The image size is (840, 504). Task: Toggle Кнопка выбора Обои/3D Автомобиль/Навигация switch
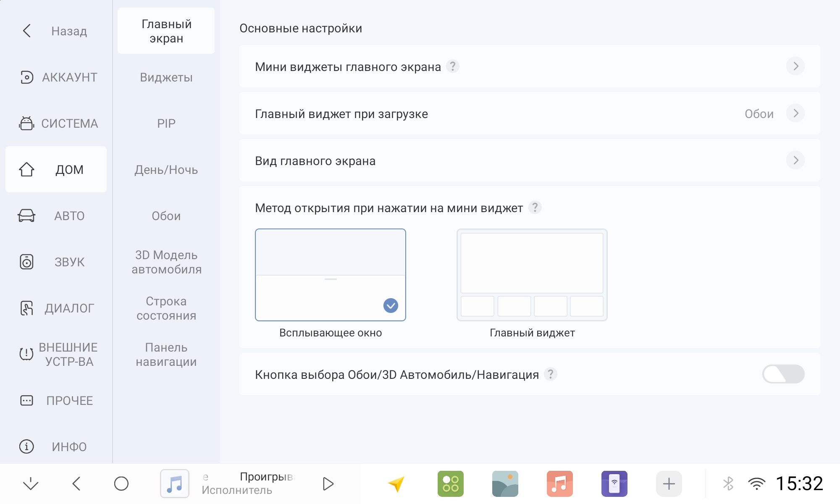[783, 374]
